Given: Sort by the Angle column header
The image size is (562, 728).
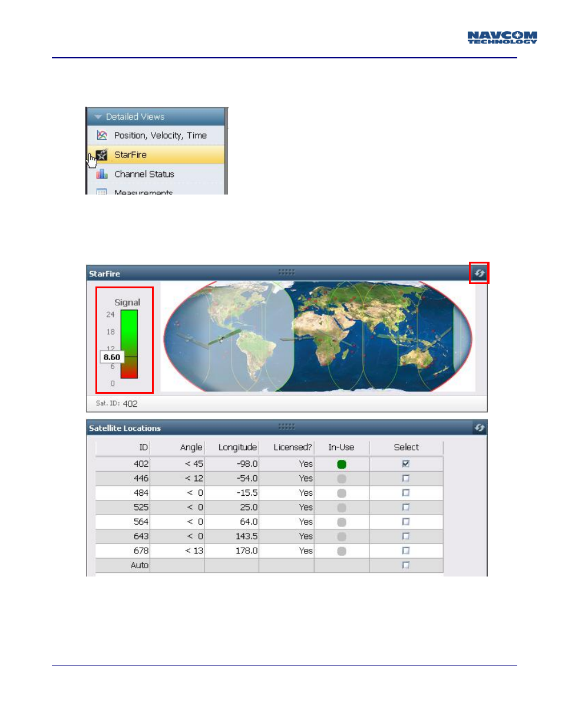Looking at the screenshot, I should [x=177, y=447].
